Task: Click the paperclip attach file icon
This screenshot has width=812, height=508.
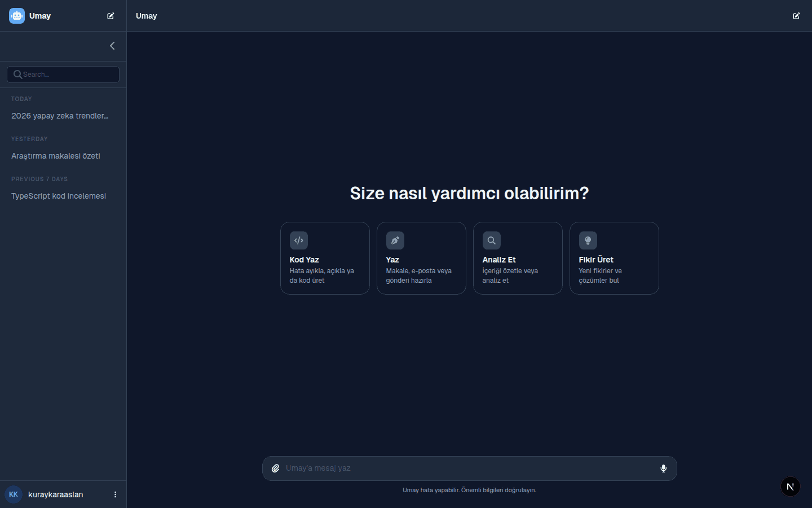Action: pos(275,468)
